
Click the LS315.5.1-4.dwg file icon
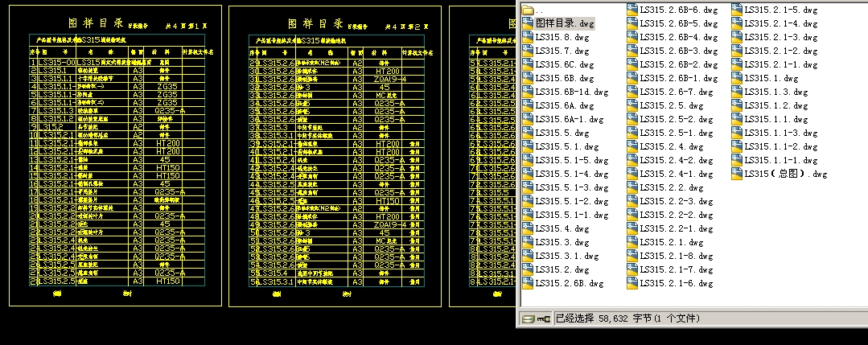click(x=528, y=174)
